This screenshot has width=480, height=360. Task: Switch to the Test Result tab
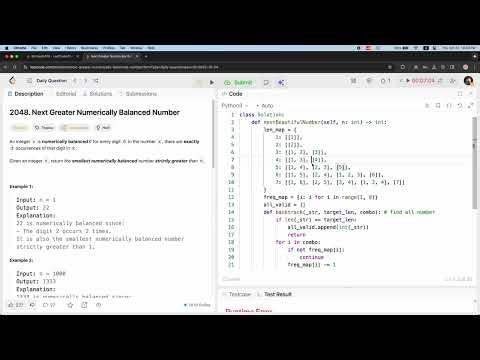(x=275, y=294)
